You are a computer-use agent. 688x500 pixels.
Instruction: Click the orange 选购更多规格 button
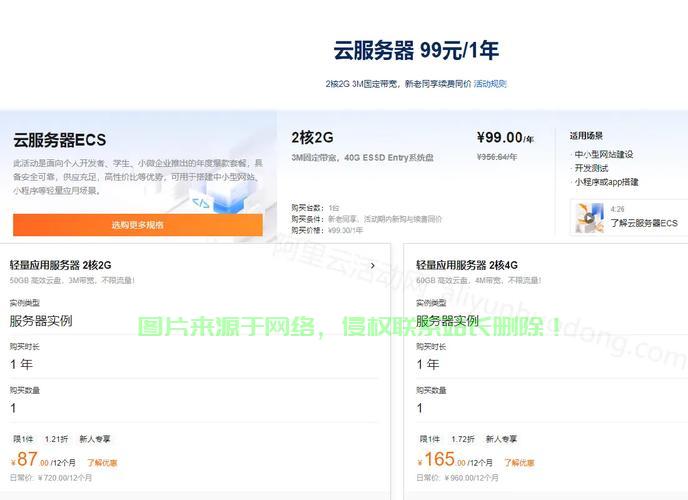pos(137,225)
